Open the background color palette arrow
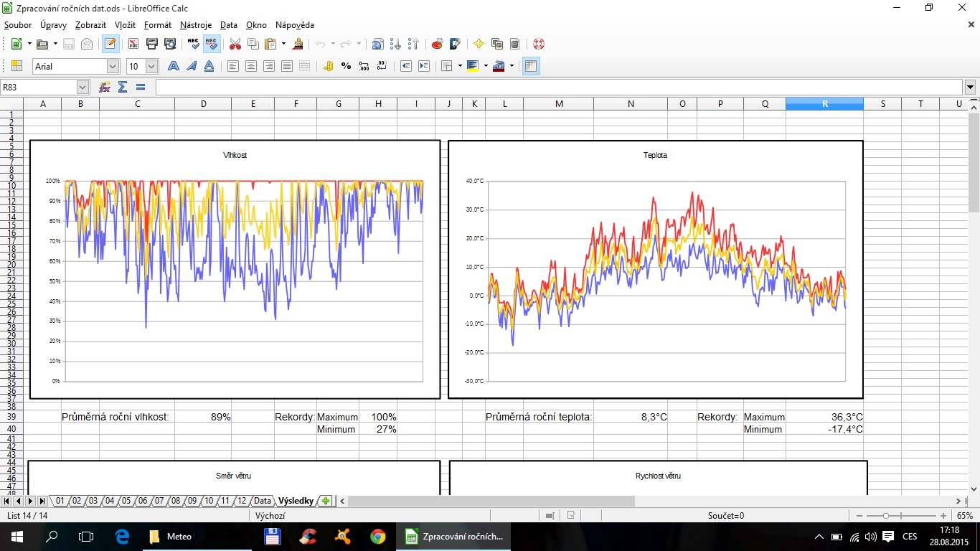 pyautogui.click(x=486, y=66)
